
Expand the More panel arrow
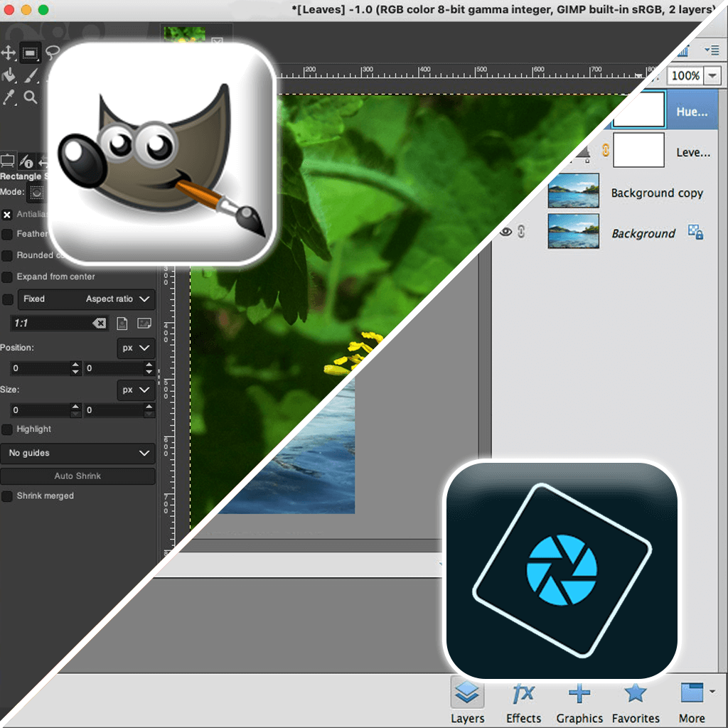tap(712, 692)
